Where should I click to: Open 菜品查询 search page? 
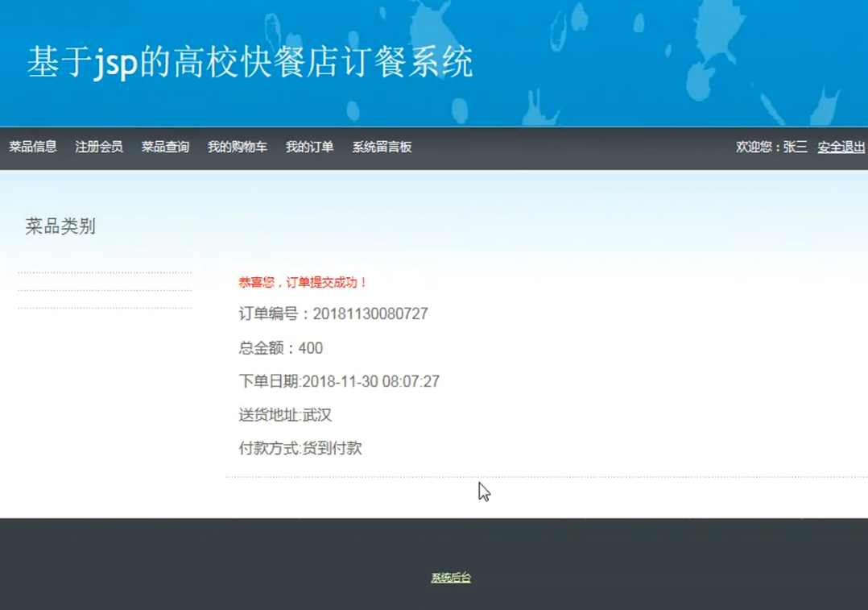click(165, 147)
